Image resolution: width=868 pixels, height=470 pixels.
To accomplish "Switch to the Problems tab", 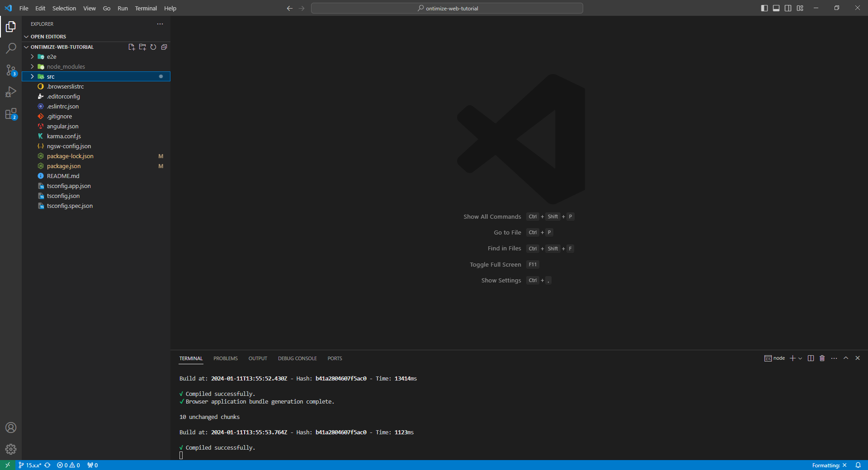I will (x=226, y=358).
